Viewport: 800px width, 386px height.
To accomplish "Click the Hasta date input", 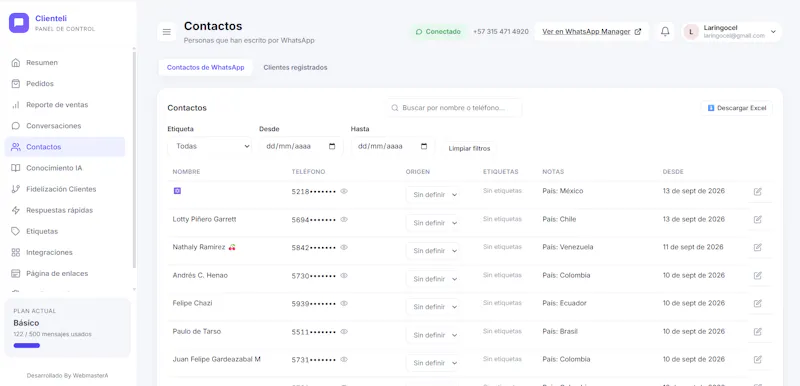I will pyautogui.click(x=393, y=146).
